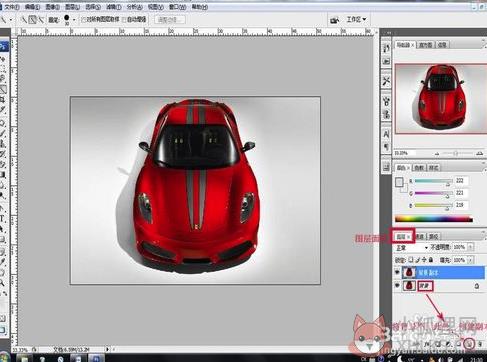This screenshot has width=487, height=362.
Task: Click the status bar zoom percentage field
Action: coord(21,349)
